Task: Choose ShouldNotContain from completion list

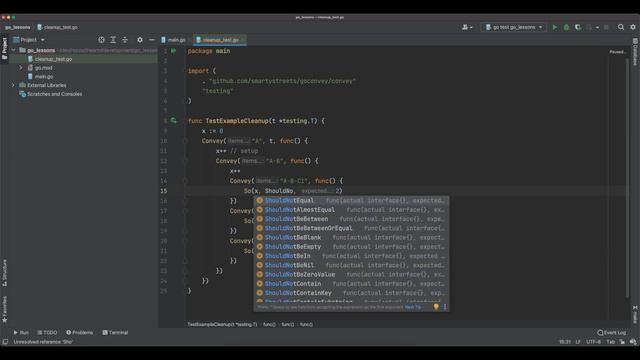Action: point(351,284)
